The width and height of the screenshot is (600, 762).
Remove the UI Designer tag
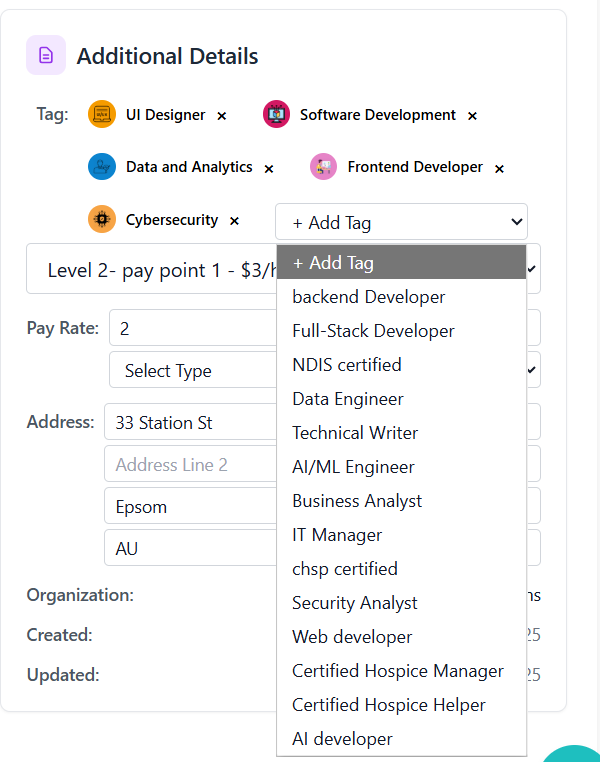coord(222,116)
